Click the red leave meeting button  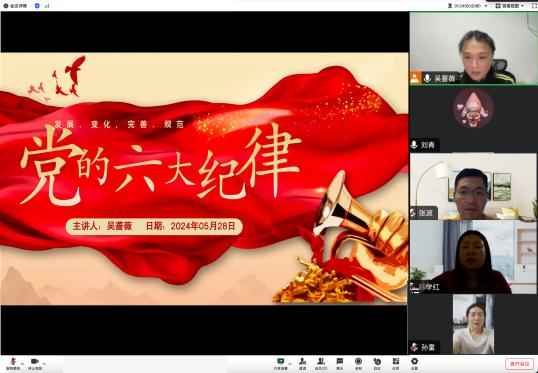pos(519,364)
